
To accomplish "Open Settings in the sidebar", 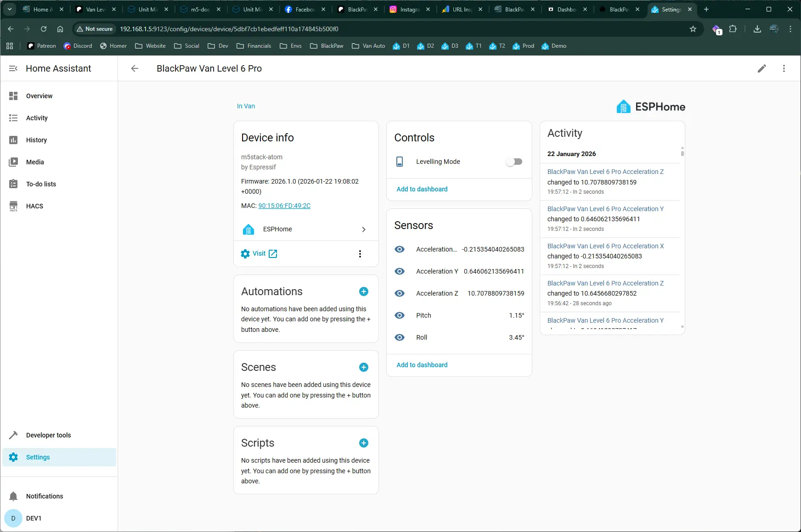I will point(59,457).
